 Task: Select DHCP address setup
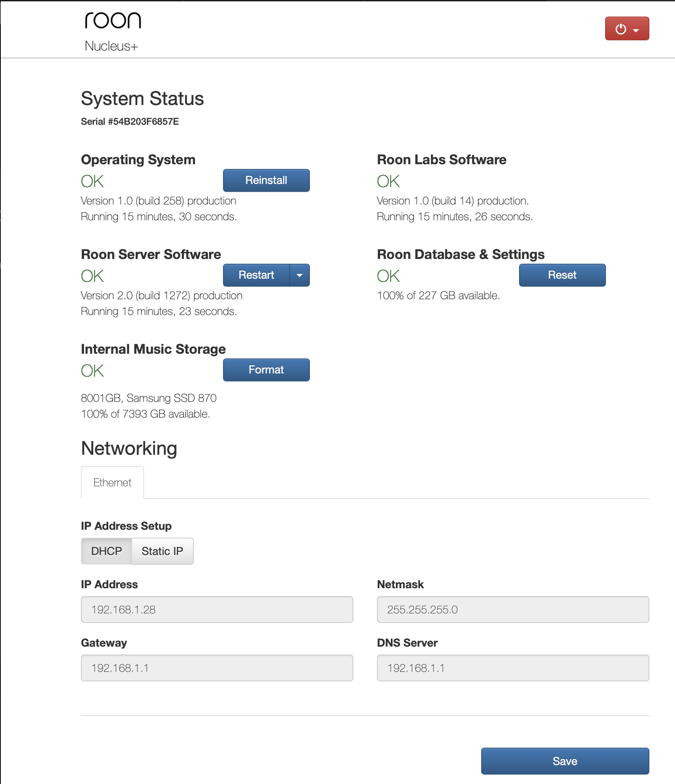pos(106,551)
